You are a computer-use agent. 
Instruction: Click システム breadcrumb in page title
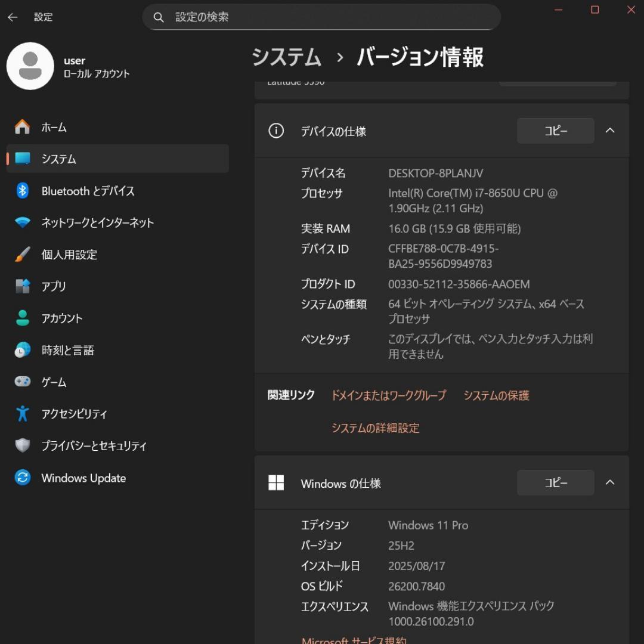tap(286, 57)
